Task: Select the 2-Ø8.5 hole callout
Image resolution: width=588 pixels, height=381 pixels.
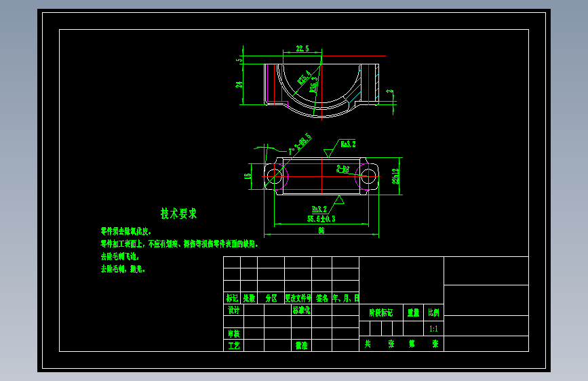Action: click(x=303, y=142)
